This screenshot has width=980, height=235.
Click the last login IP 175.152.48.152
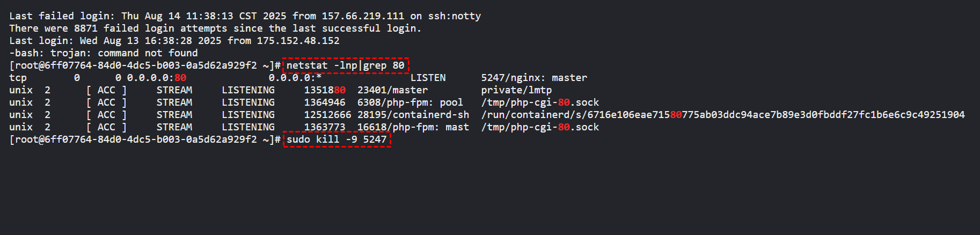(x=298, y=41)
